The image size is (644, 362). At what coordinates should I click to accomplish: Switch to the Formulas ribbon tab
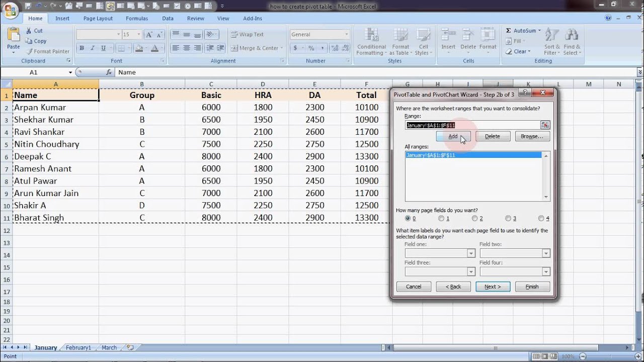click(137, 18)
